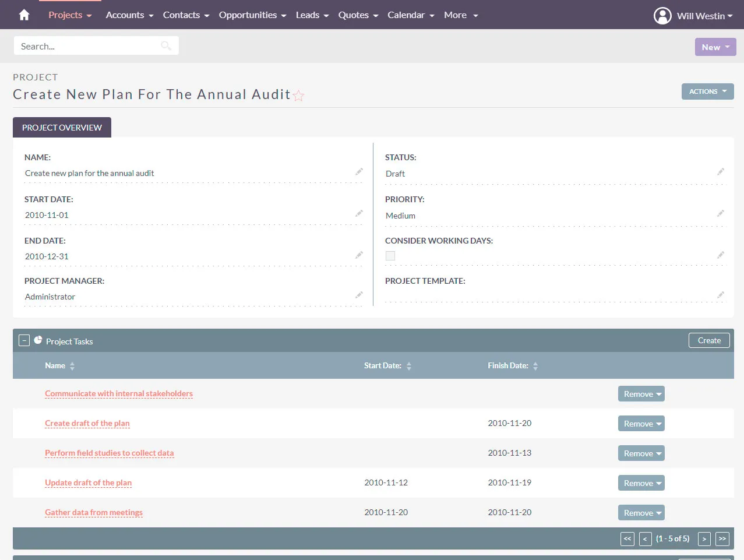Expand the Will Westin user menu
This screenshot has width=744, height=560.
pos(705,16)
